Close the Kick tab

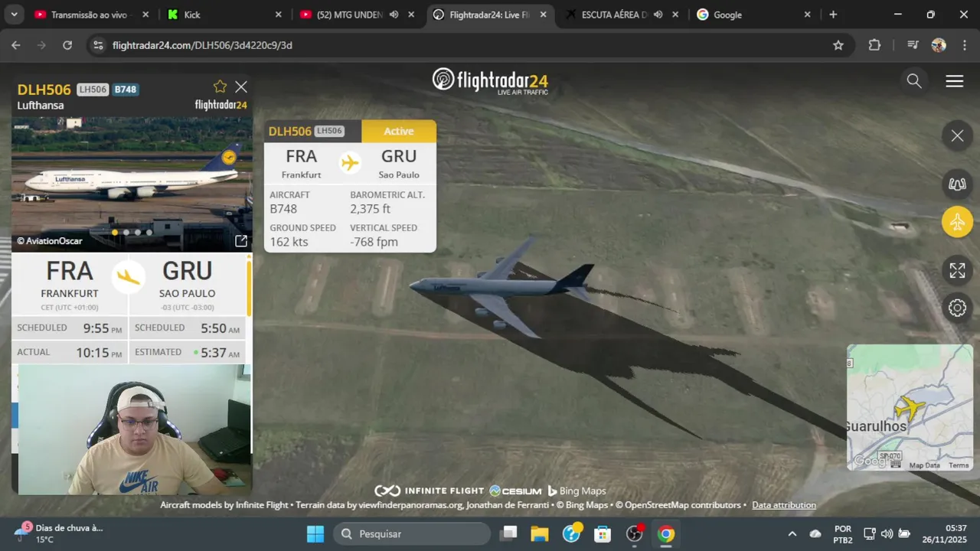[x=278, y=15]
